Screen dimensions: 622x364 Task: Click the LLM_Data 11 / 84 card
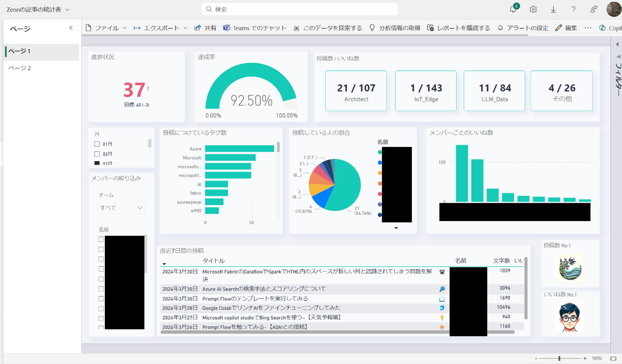(494, 91)
